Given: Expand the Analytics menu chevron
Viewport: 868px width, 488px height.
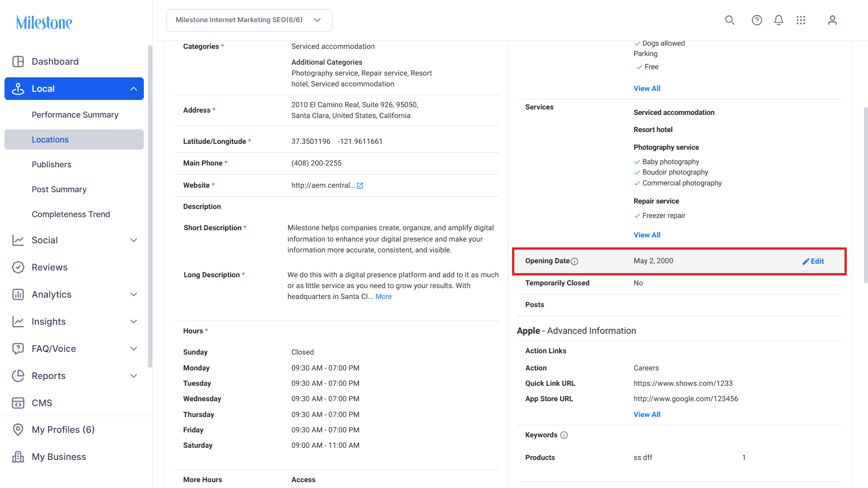Looking at the screenshot, I should point(133,294).
